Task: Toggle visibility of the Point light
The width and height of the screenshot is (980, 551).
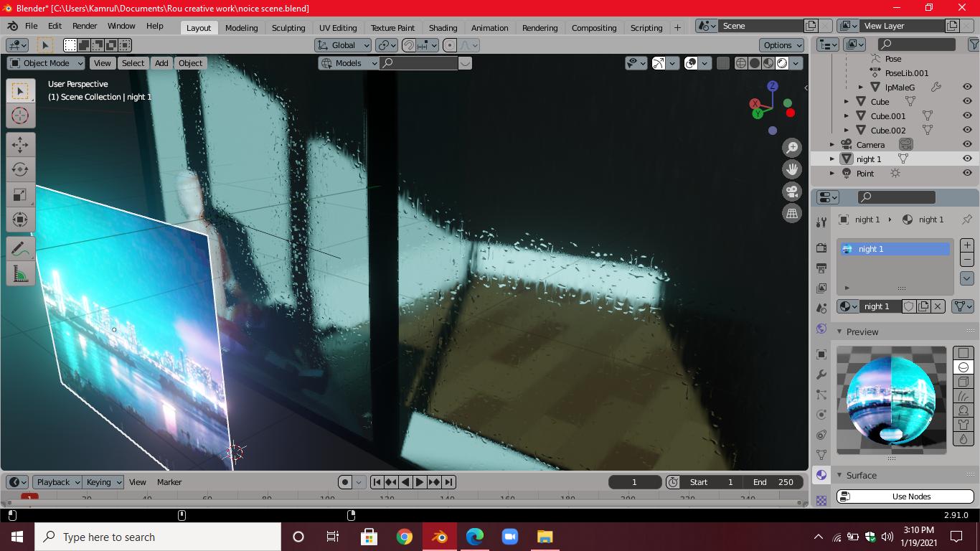Action: (967, 174)
